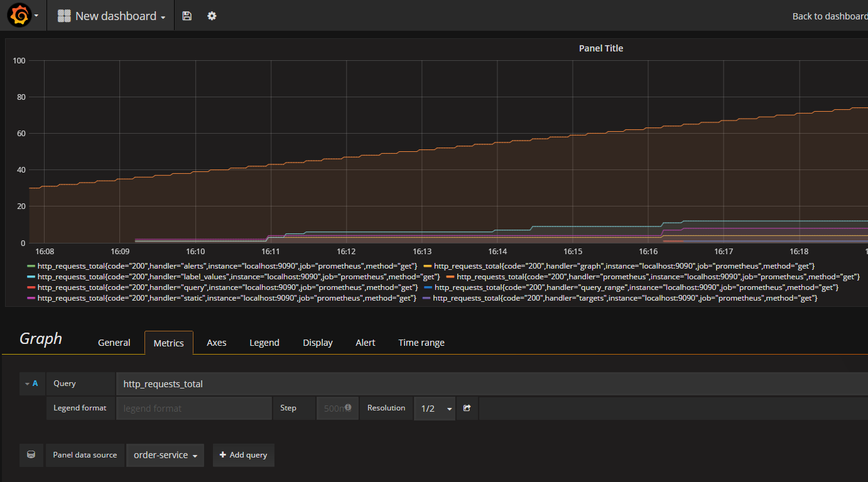868x482 pixels.
Task: Switch to the Axes tab
Action: coord(217,343)
